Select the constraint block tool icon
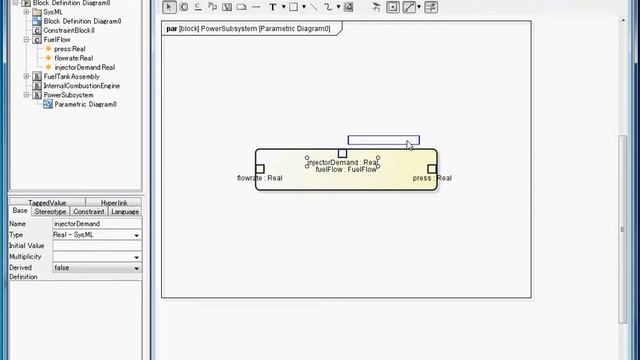 click(x=184, y=7)
